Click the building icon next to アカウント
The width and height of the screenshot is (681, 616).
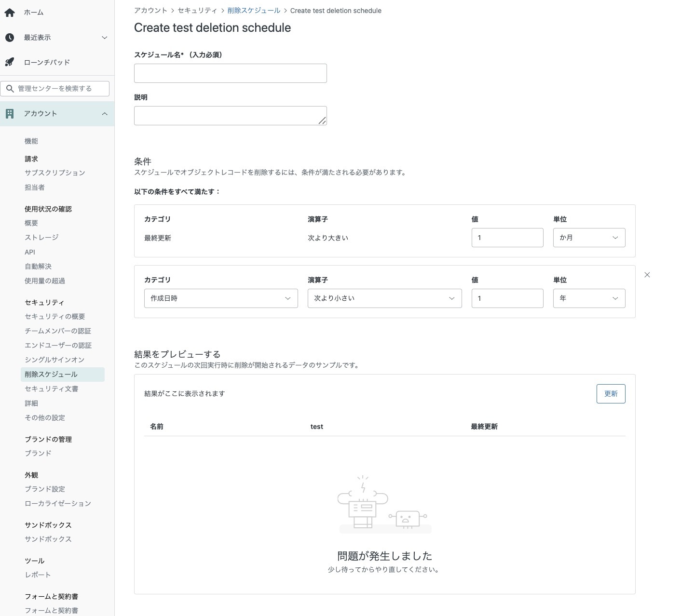coord(10,114)
